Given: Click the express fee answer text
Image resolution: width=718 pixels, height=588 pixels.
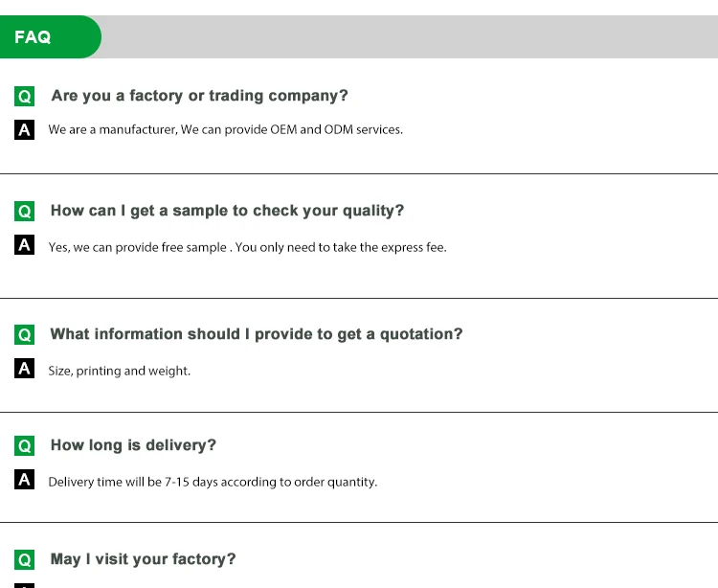Looking at the screenshot, I should click(247, 247).
